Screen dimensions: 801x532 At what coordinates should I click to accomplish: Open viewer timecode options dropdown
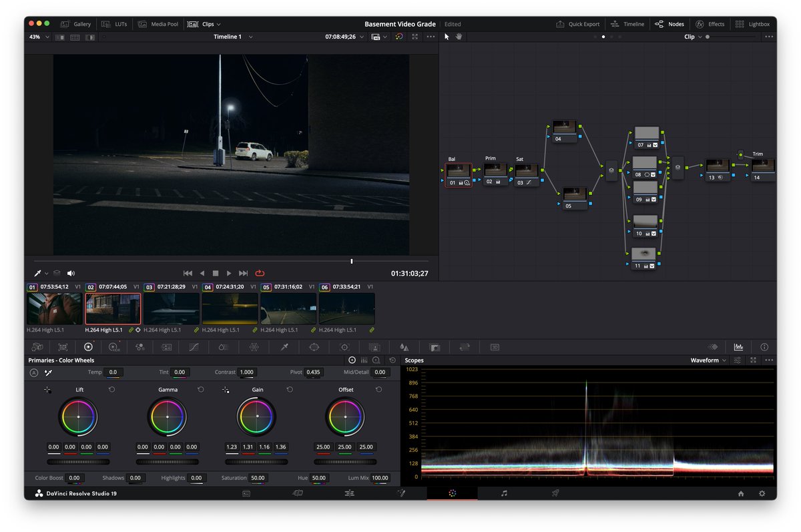[362, 37]
